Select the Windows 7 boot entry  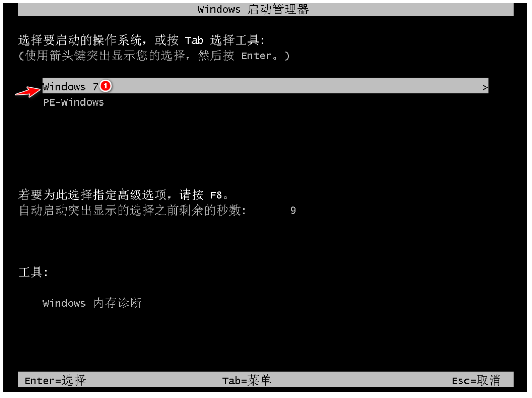[x=266, y=86]
